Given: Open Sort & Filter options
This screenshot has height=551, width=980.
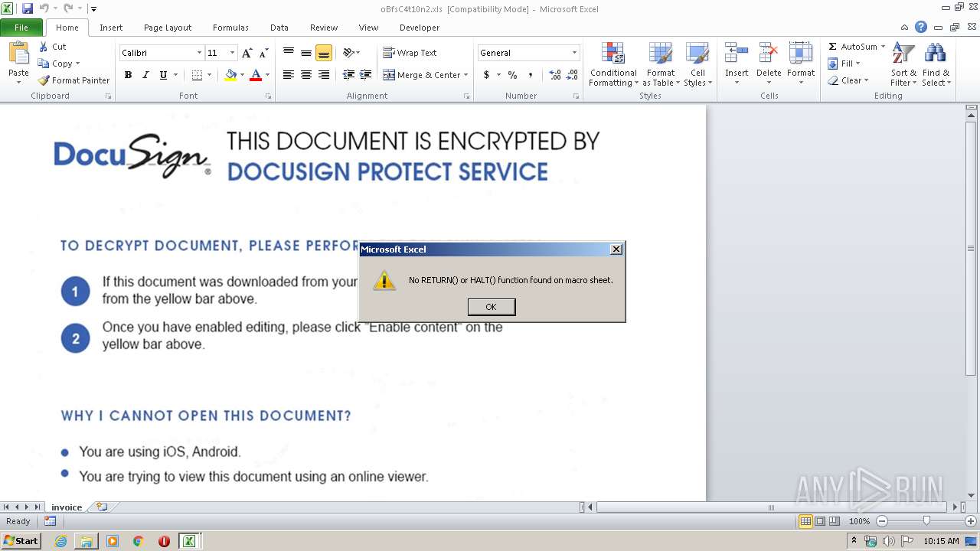Looking at the screenshot, I should (903, 65).
